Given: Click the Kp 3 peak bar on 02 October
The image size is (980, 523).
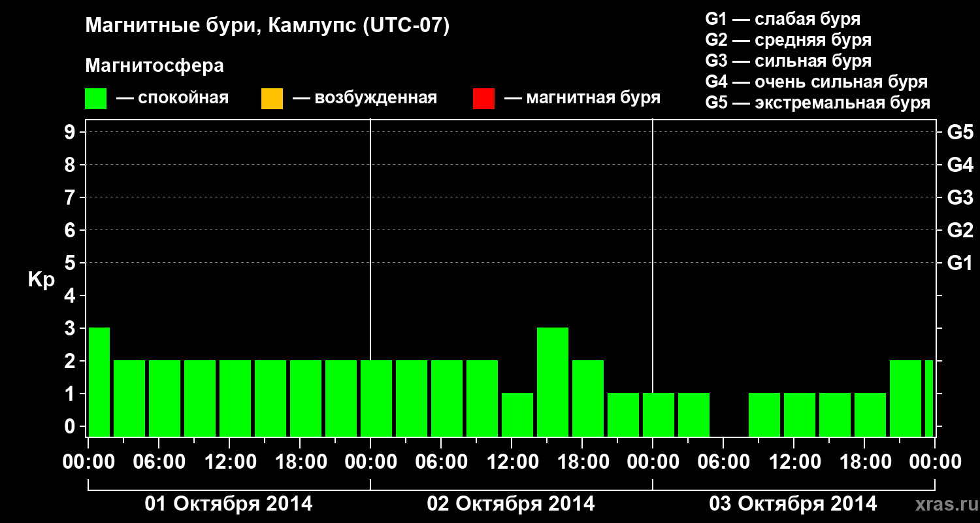Looking at the screenshot, I should pos(553,382).
